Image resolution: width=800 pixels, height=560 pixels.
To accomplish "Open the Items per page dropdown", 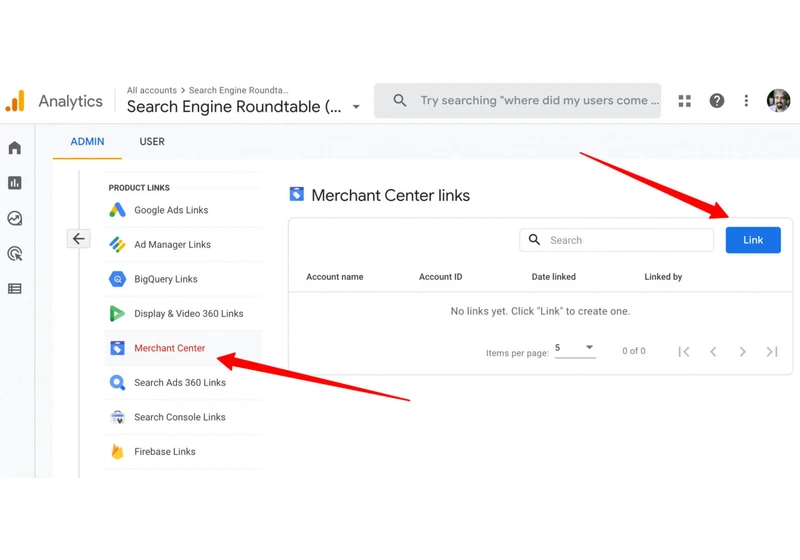I will (575, 348).
